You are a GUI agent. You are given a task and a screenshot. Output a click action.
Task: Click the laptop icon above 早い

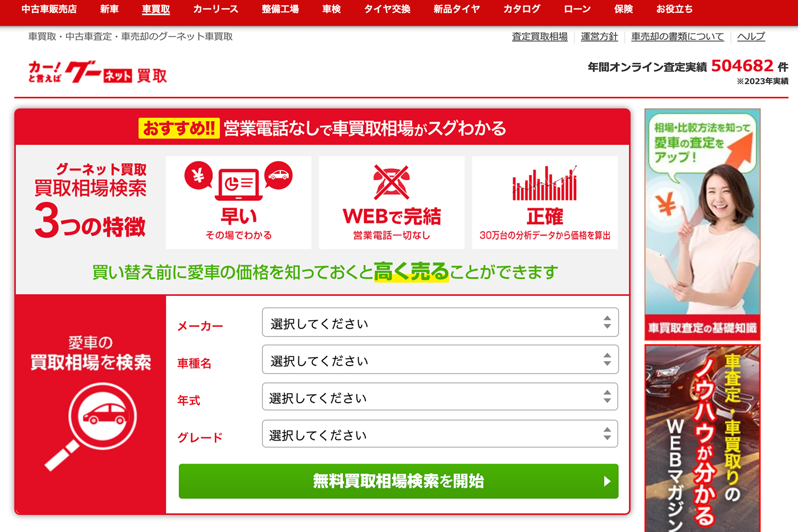click(238, 185)
